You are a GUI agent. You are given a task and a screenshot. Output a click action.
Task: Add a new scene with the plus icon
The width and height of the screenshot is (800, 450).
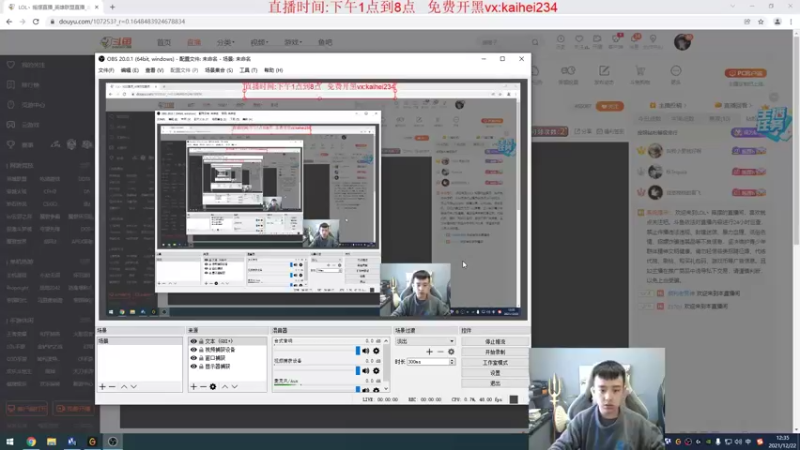point(103,387)
